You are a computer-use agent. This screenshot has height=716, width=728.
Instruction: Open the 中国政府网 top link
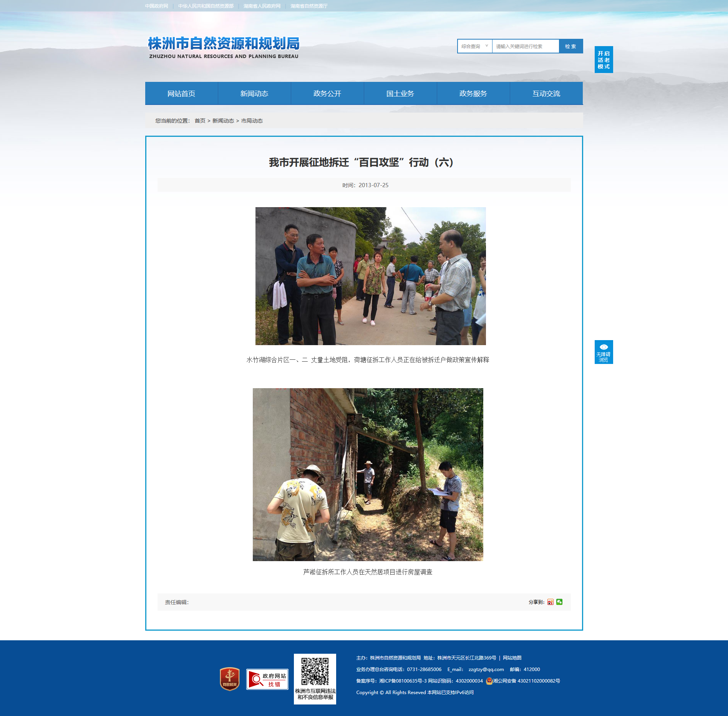click(157, 6)
